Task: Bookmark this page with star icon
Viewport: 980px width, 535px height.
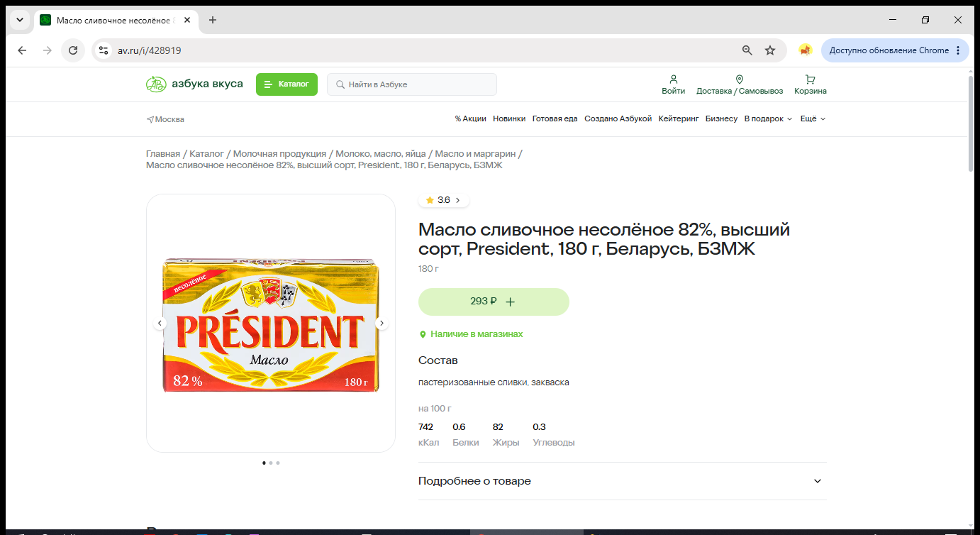Action: click(x=770, y=50)
